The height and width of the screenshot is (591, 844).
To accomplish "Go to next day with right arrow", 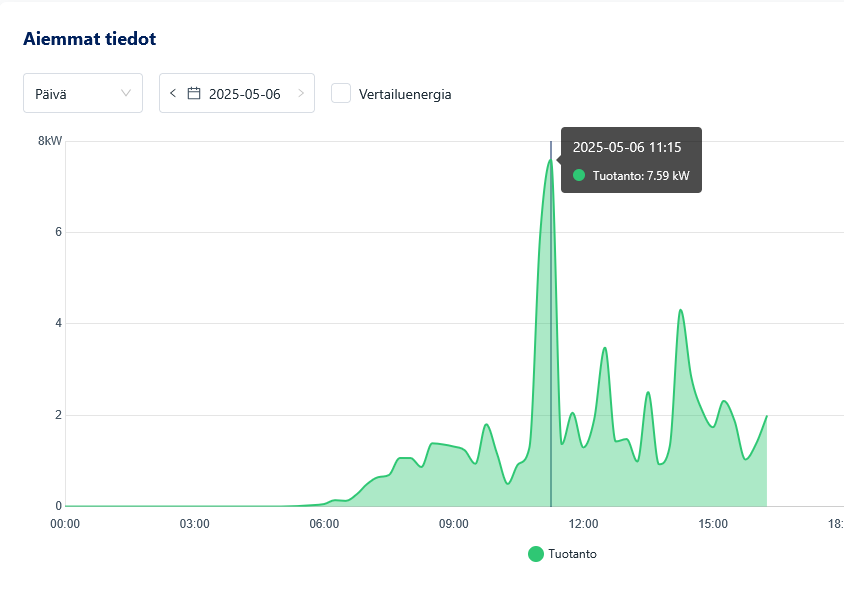I will click(x=300, y=93).
